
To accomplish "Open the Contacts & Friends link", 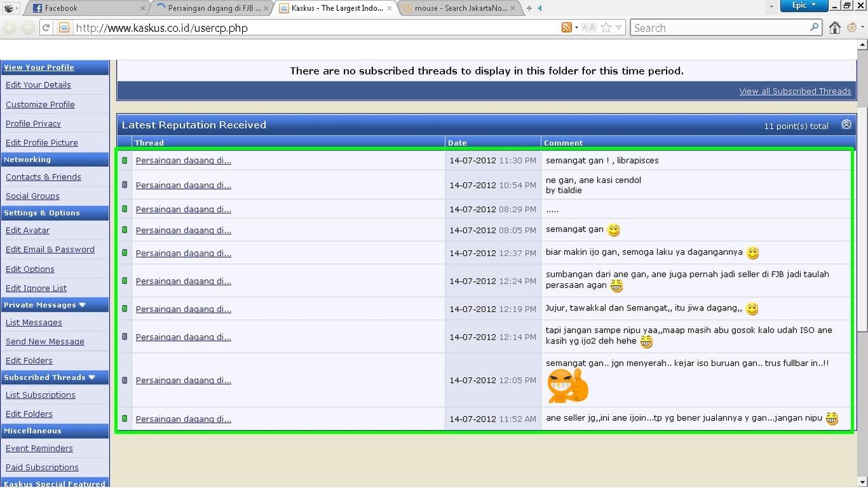I will point(43,177).
